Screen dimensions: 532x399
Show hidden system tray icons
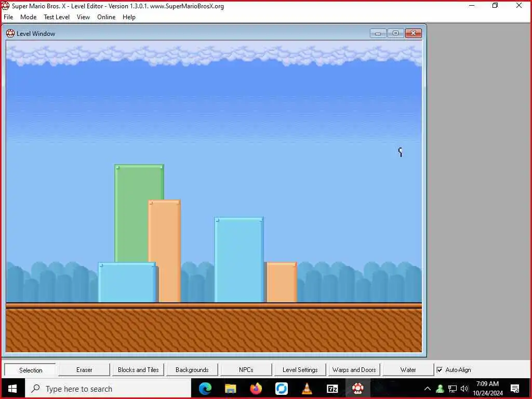[428, 389]
